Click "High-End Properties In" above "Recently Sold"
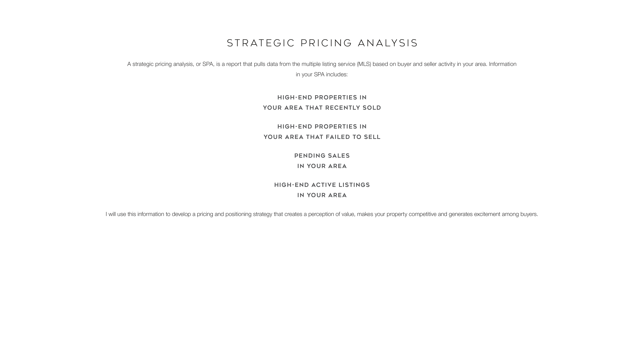The width and height of the screenshot is (644, 362). (322, 97)
